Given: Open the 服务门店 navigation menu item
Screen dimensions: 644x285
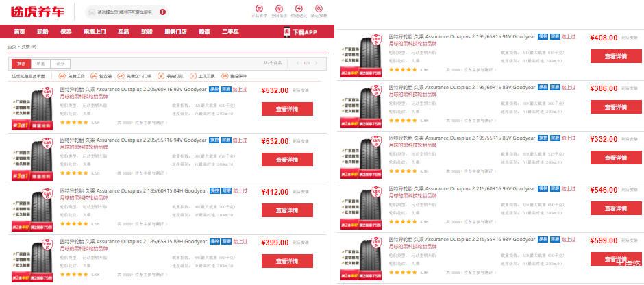Looking at the screenshot, I should pos(175,32).
